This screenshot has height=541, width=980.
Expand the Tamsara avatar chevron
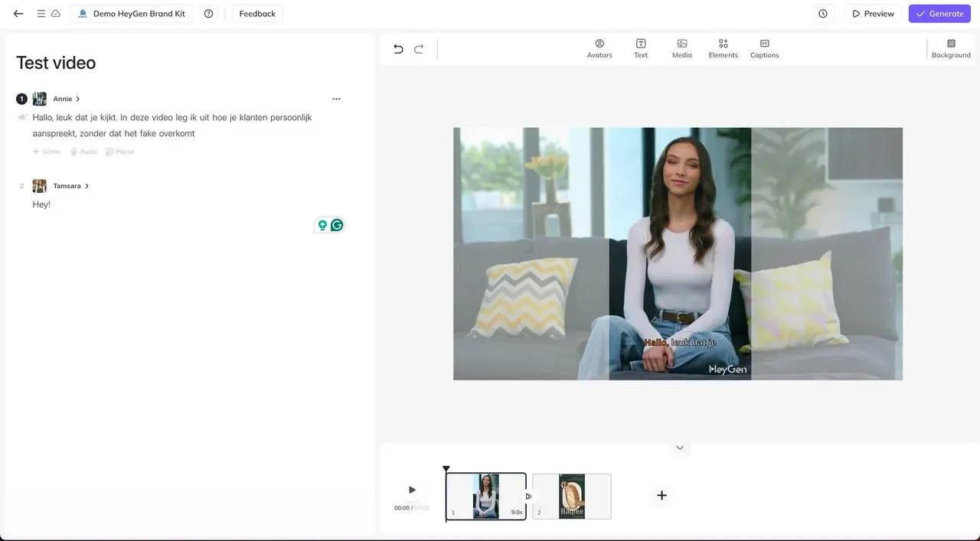coord(87,186)
